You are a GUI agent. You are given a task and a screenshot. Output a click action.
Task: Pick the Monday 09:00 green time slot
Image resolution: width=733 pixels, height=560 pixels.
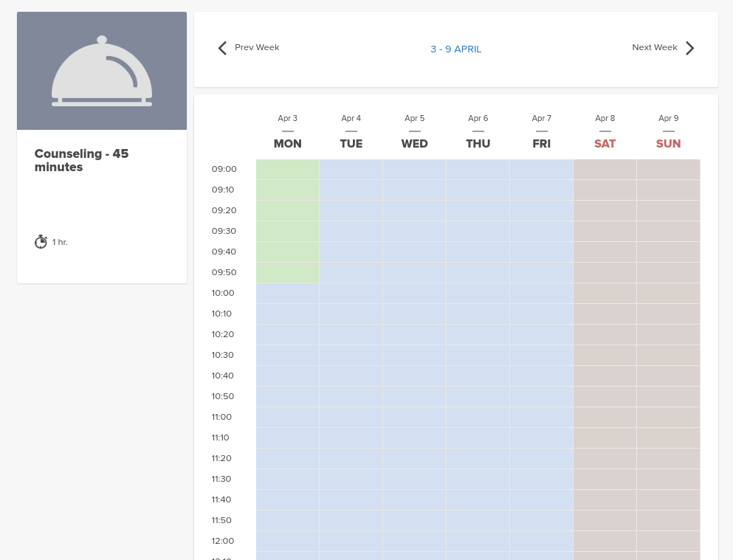[287, 170]
